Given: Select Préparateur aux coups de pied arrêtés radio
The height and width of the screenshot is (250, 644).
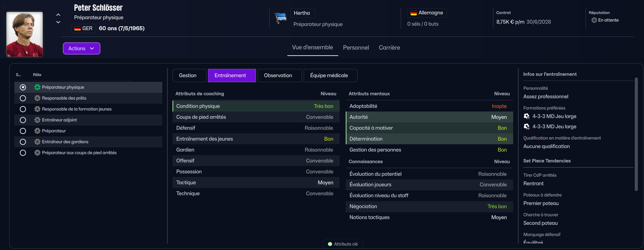Looking at the screenshot, I should point(23,153).
